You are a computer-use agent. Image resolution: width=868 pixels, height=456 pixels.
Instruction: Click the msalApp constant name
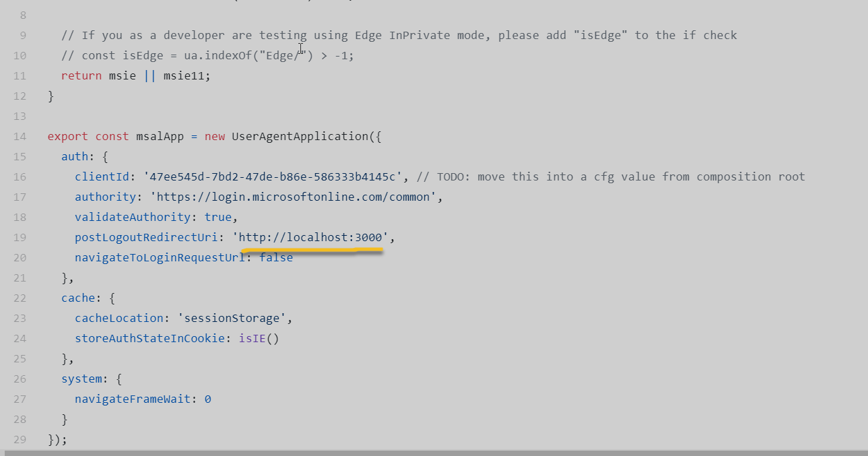pos(160,136)
